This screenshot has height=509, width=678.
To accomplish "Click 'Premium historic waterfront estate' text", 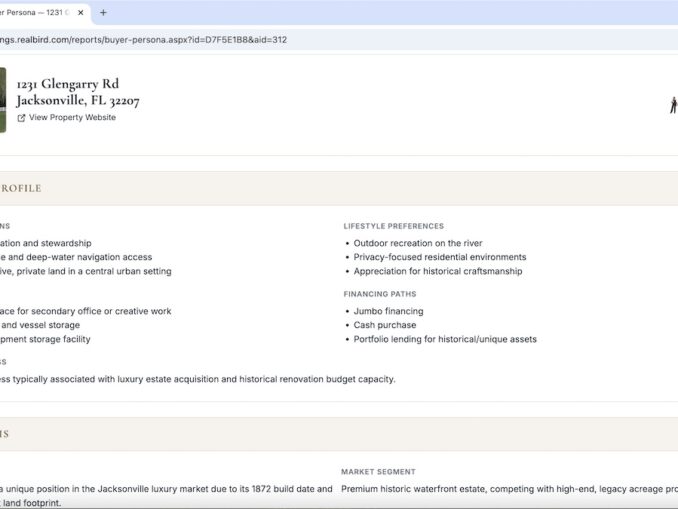I will (509, 489).
